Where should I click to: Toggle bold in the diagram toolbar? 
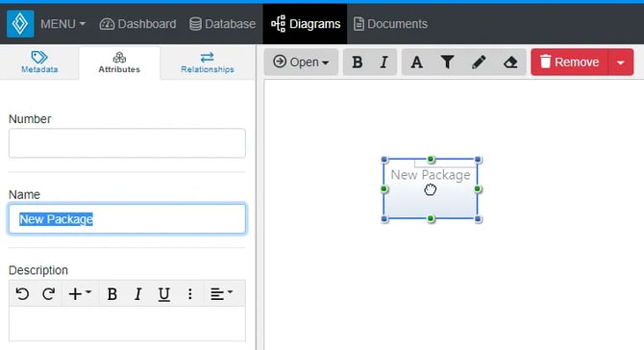coord(357,62)
